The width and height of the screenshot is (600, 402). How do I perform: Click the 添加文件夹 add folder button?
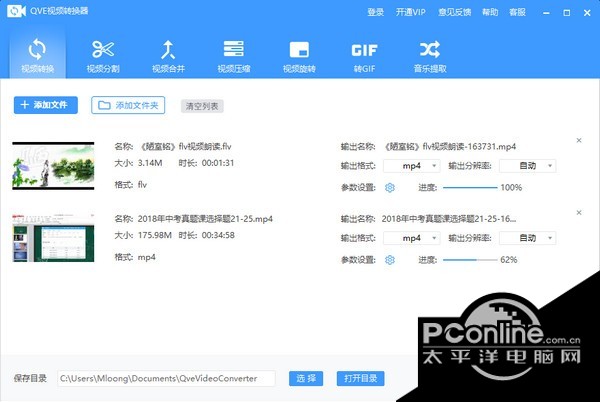pyautogui.click(x=128, y=105)
